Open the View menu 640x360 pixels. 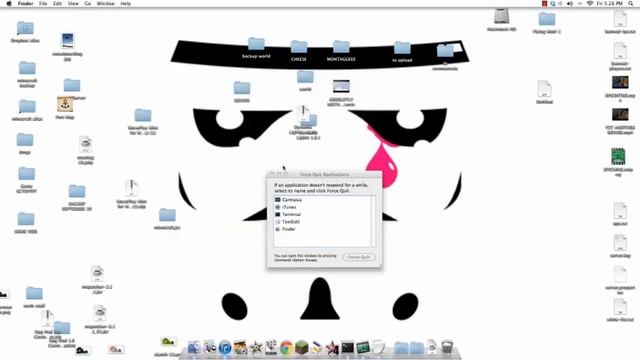click(73, 3)
